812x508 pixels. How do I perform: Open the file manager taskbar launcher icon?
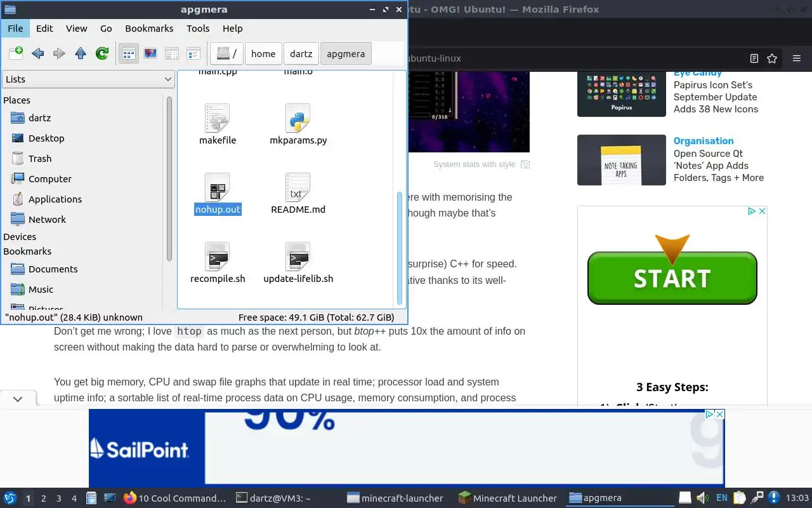(x=91, y=498)
